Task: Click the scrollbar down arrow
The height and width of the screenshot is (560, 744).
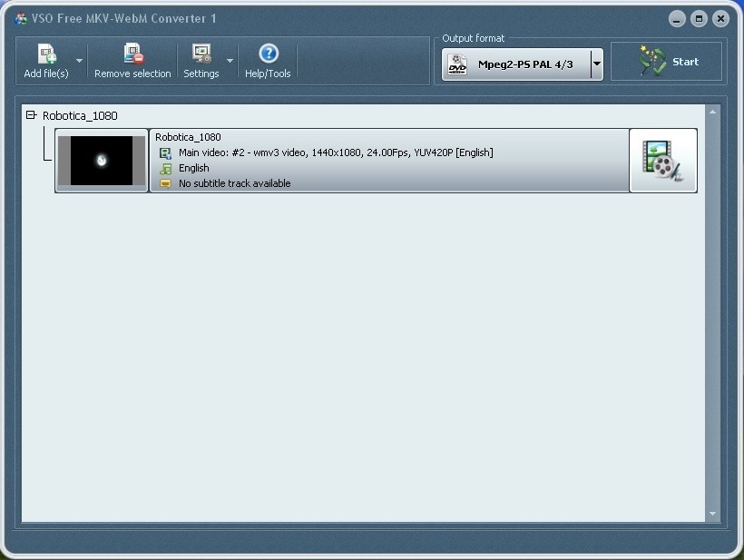Action: coord(712,513)
